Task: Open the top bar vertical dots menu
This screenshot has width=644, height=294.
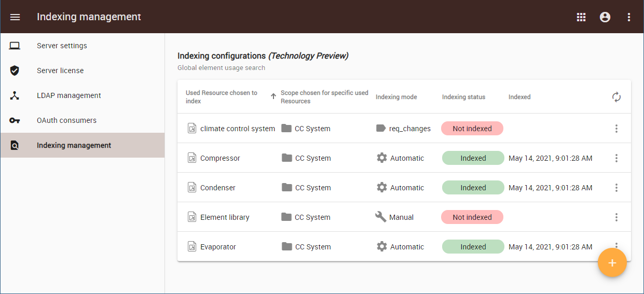Action: (x=629, y=17)
